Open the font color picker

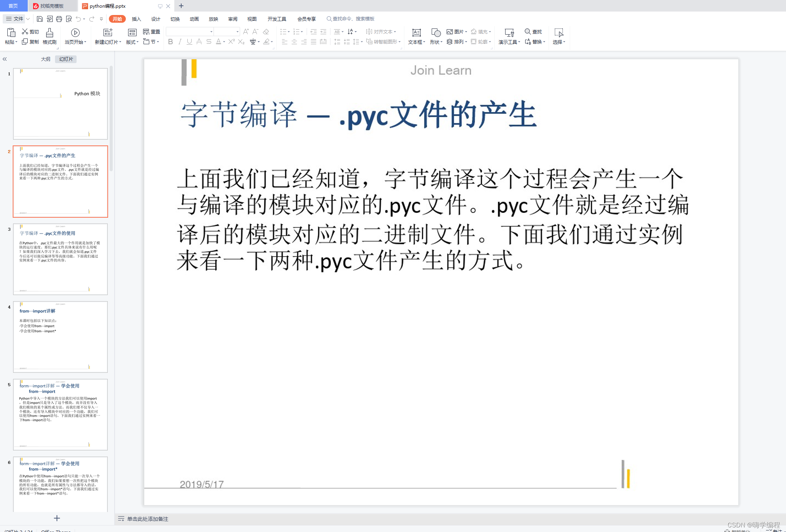point(220,42)
